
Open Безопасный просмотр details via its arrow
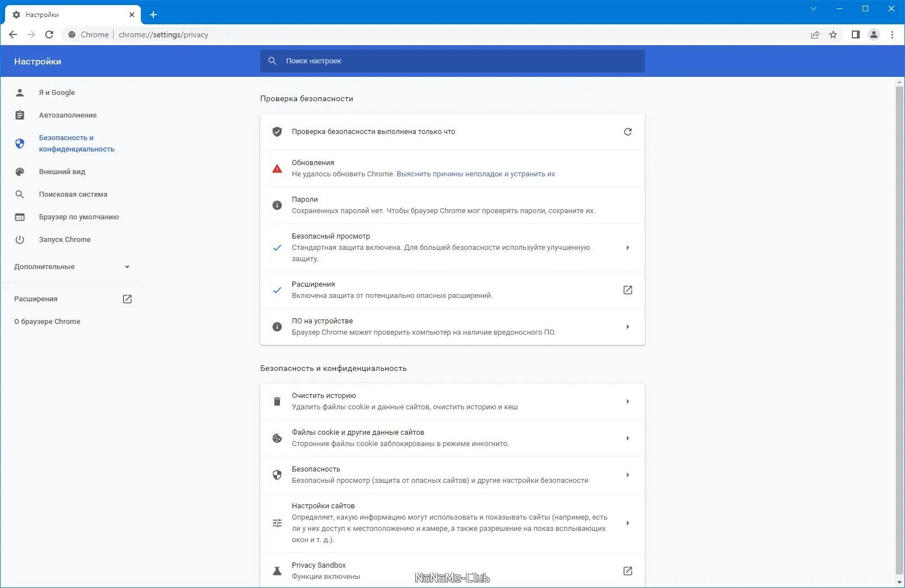(627, 248)
